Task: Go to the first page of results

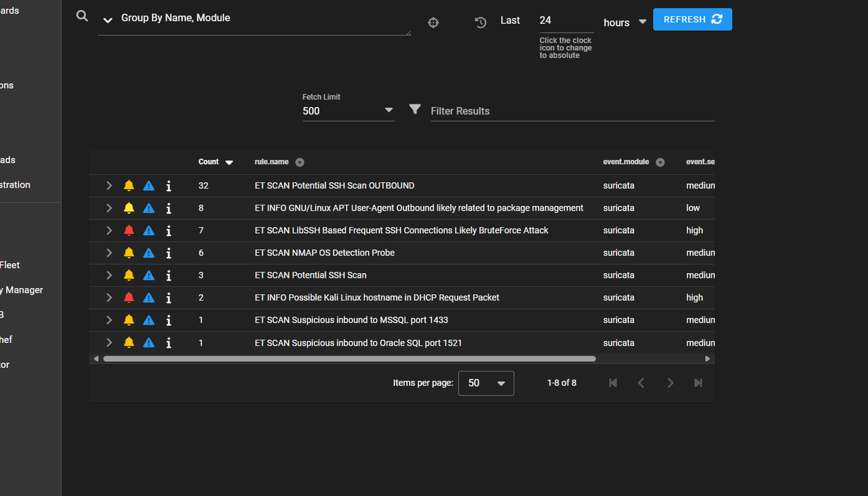Action: (613, 383)
